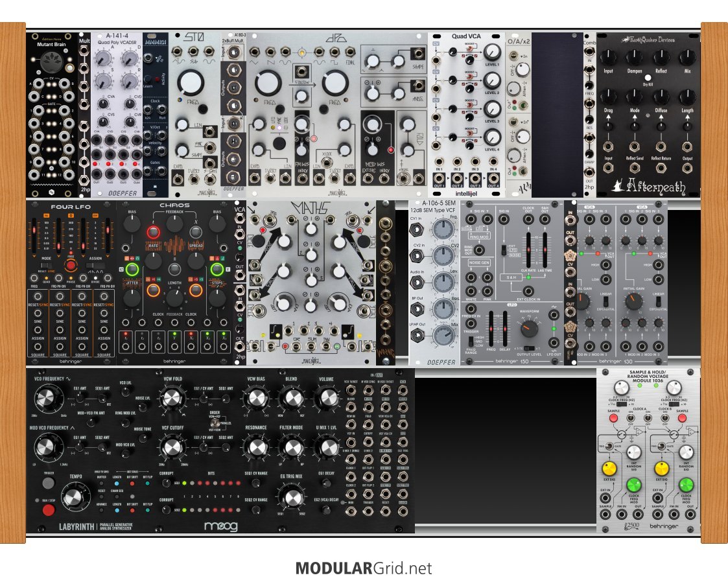Viewport: 728px width, 582px height.
Task: Click the Feedback knob on Chaos
Action: click(x=174, y=224)
